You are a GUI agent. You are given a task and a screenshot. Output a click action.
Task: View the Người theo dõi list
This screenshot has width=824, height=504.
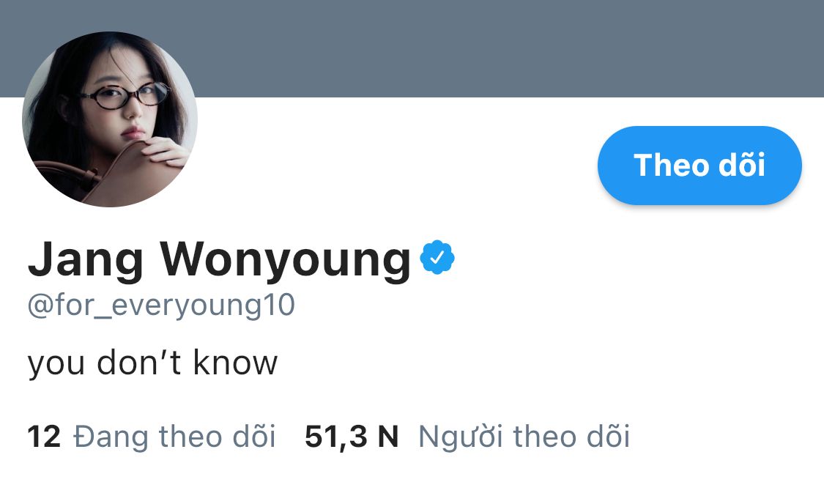click(x=524, y=437)
